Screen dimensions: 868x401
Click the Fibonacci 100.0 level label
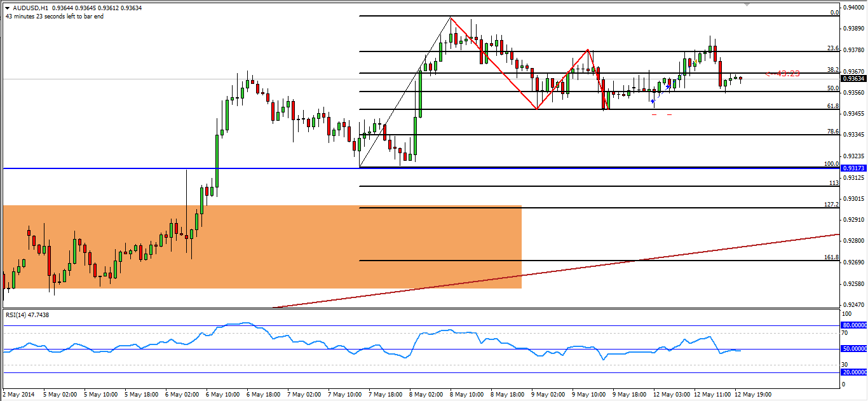click(832, 163)
